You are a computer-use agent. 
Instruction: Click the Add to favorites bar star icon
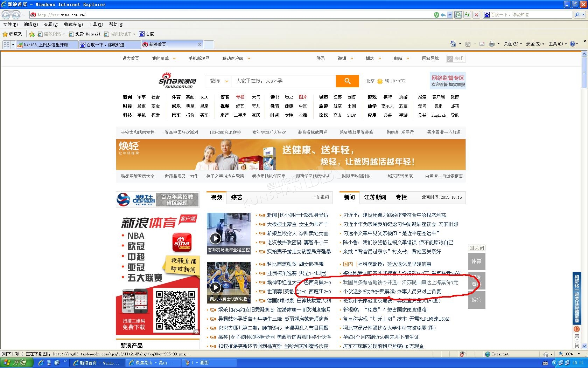[x=32, y=34]
